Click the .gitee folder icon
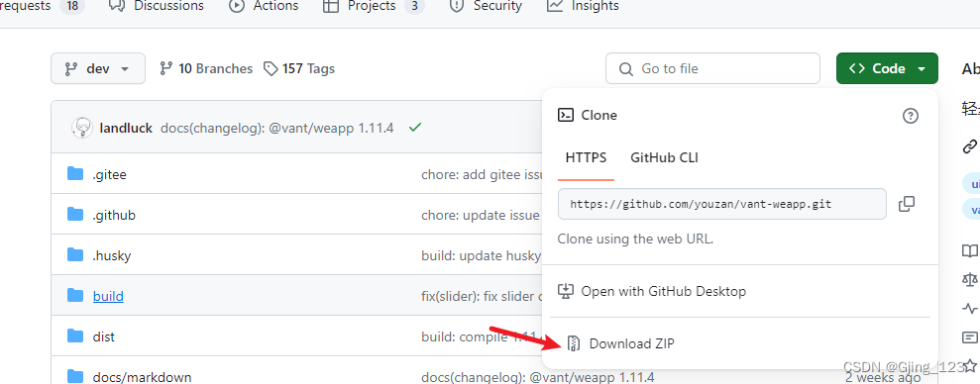Viewport: 980px width, 384px height. coord(75,173)
